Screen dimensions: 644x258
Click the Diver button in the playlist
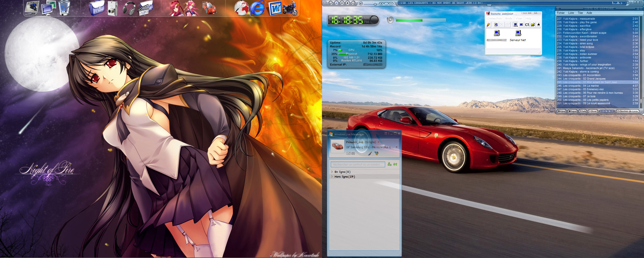pyautogui.click(x=593, y=111)
